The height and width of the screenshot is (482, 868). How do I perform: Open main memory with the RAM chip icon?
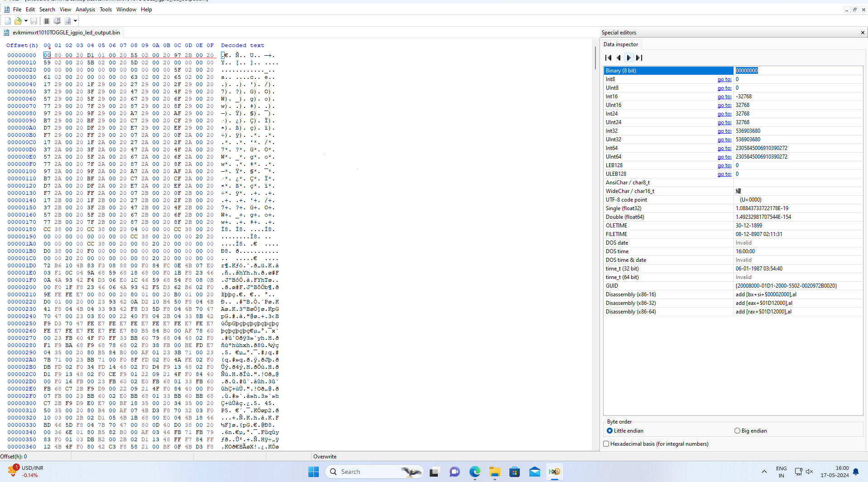46,20
